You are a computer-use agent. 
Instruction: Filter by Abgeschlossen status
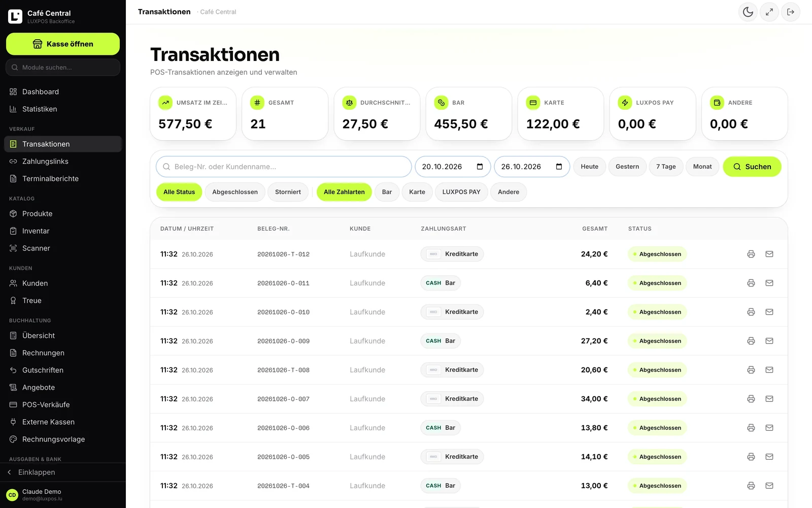click(x=235, y=192)
